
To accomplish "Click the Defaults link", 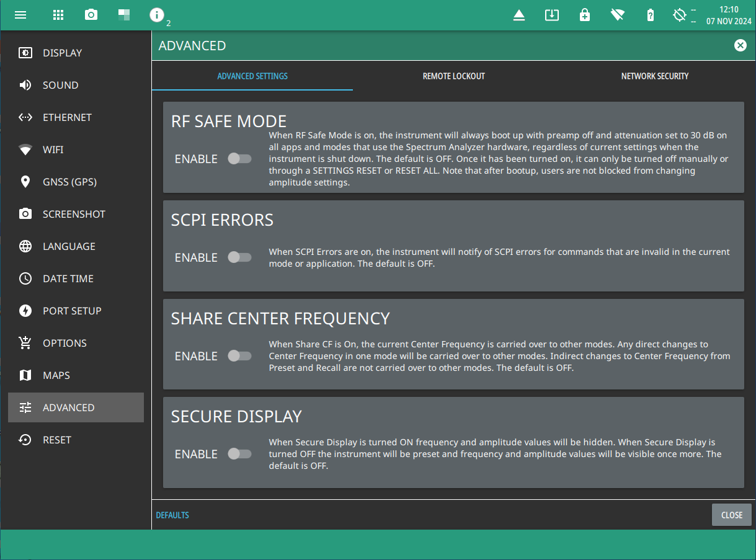I will [x=172, y=515].
